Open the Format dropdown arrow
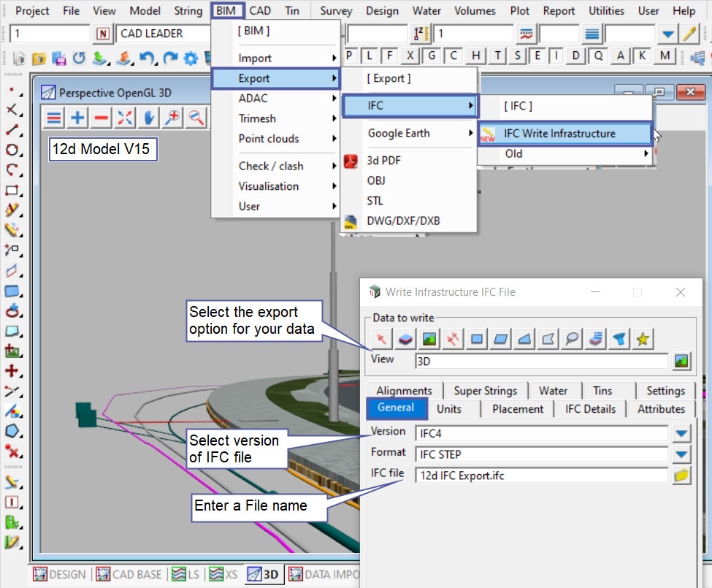Screen dimensions: 712x588 pyautogui.click(x=681, y=454)
